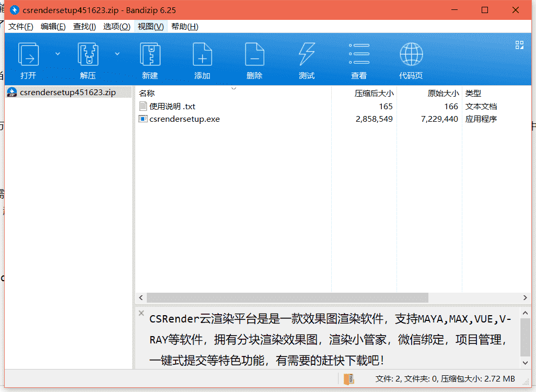
Task: Open the 编辑(E) menu
Action: pyautogui.click(x=53, y=27)
